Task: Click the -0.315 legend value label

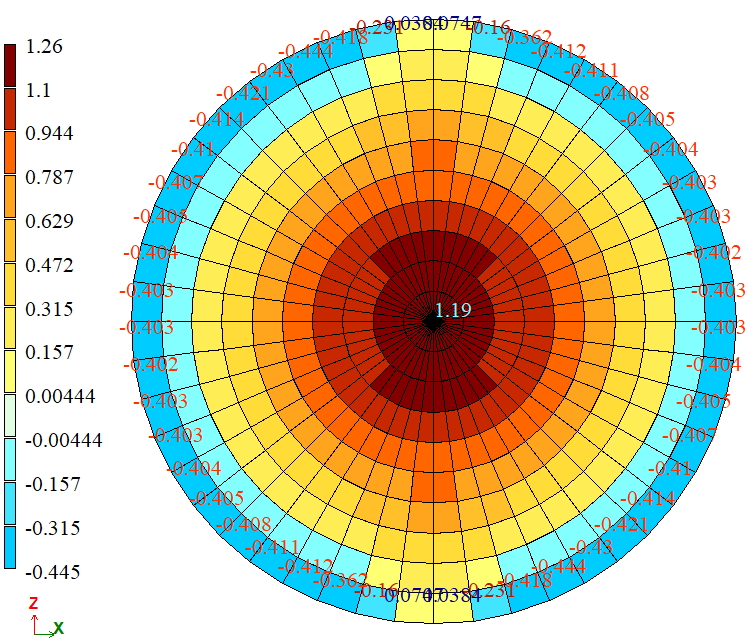Action: 51,528
